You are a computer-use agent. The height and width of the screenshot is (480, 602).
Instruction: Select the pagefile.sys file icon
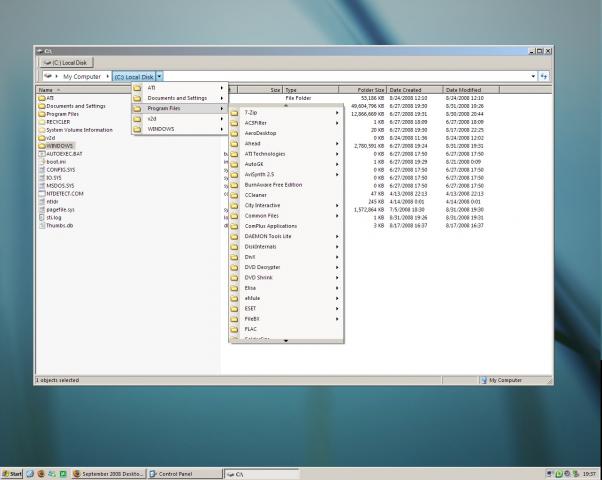(x=42, y=210)
